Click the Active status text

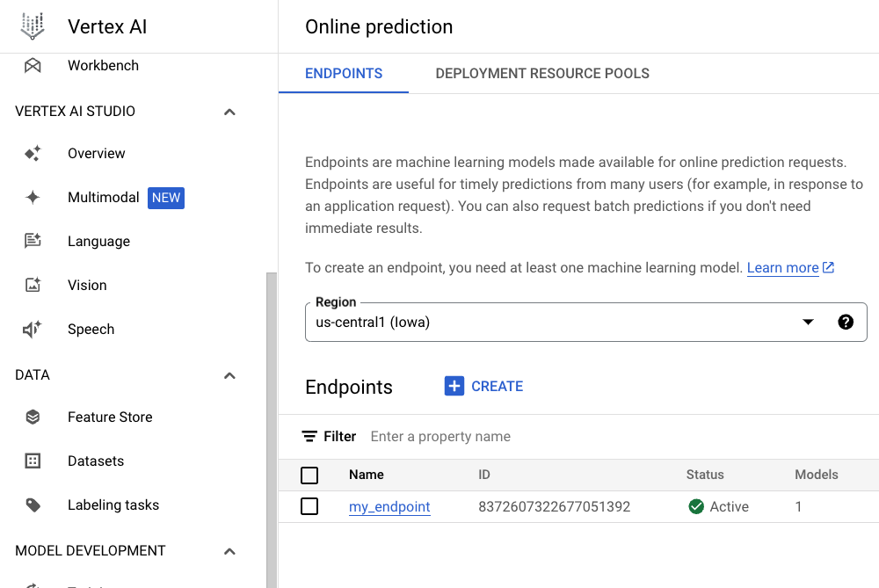point(729,507)
